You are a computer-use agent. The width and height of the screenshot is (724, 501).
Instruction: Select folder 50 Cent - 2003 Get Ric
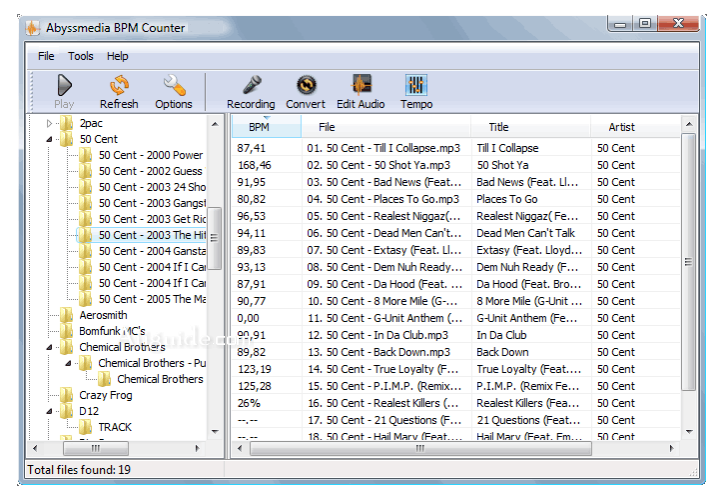[152, 219]
